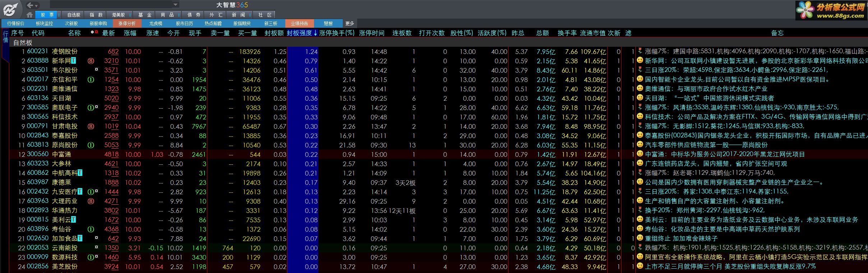
Task: Select 行情报价 in the sub-menu
Action: [16, 23]
